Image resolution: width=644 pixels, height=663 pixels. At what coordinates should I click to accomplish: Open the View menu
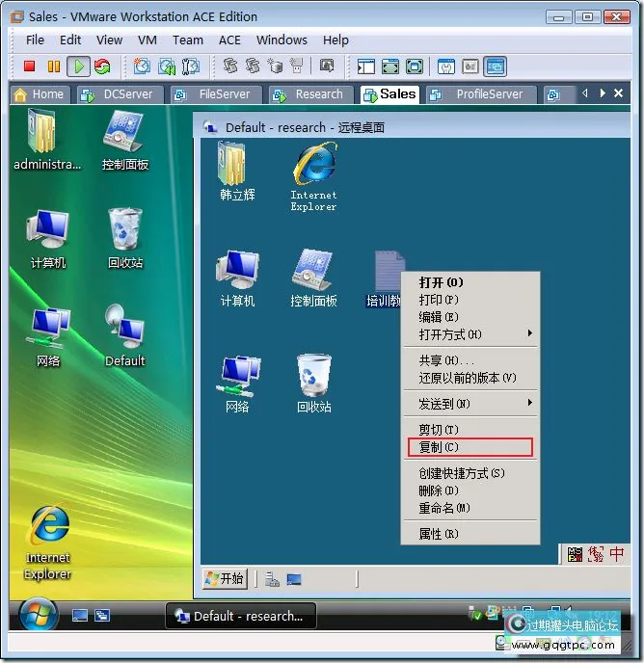pos(109,40)
